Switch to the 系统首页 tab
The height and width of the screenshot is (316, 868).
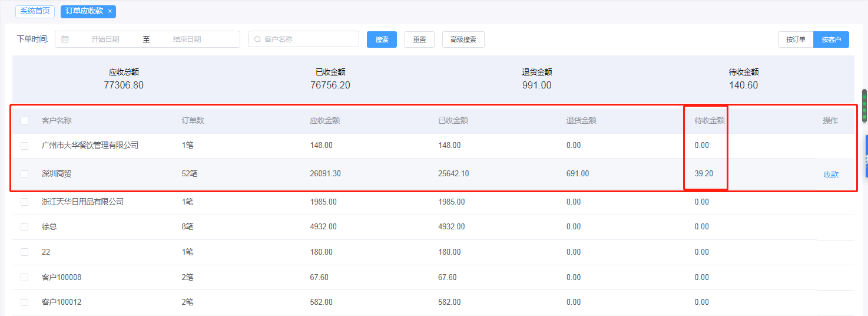tap(35, 11)
